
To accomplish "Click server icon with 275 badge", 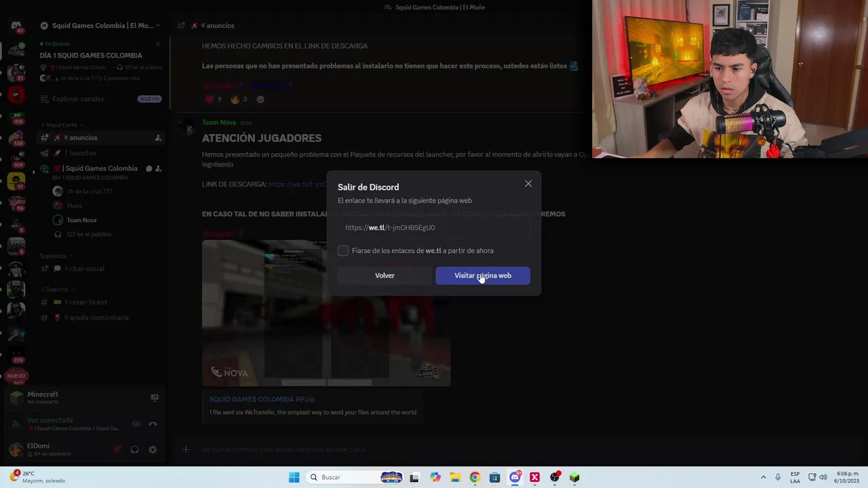I will [x=16, y=354].
